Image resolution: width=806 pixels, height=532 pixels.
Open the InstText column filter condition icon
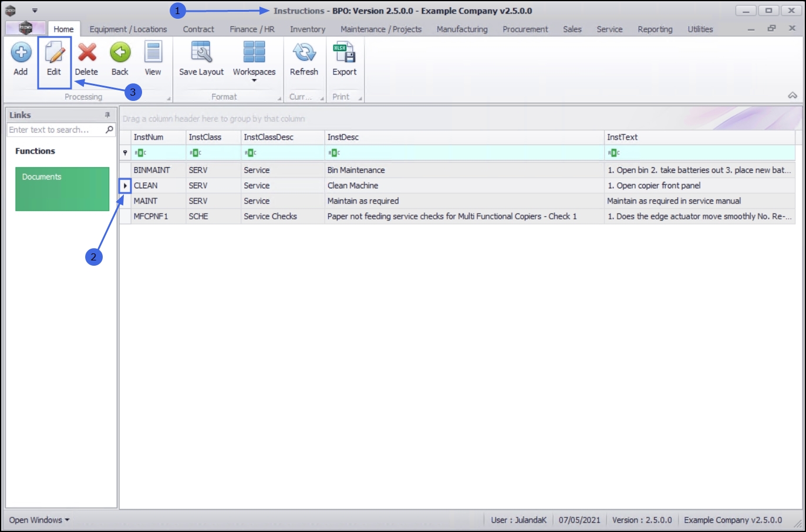tap(613, 153)
